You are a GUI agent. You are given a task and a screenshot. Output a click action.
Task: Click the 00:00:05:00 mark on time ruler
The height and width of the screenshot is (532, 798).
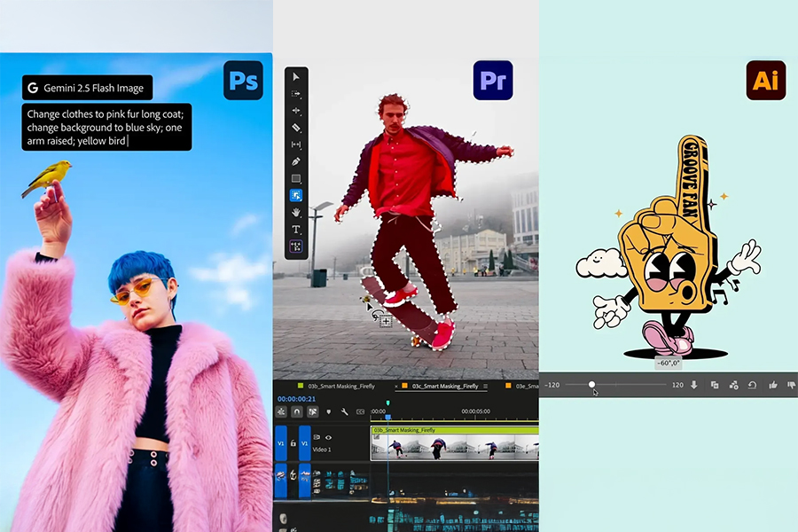(475, 411)
